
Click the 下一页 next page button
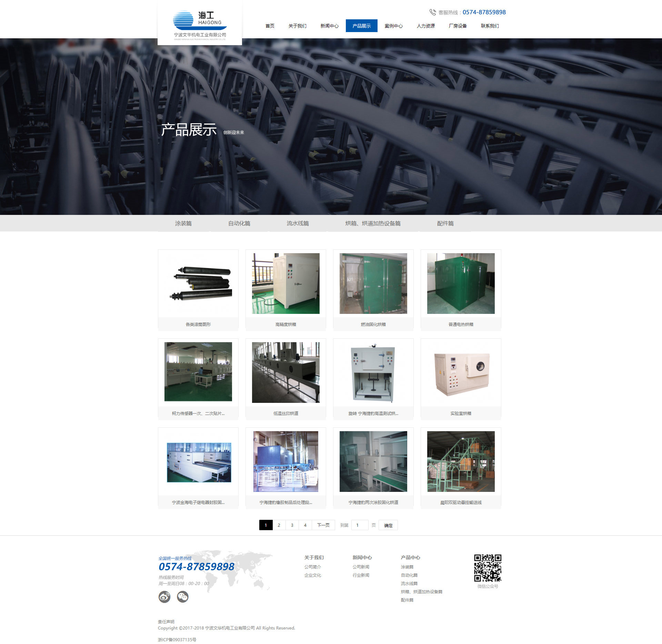point(323,525)
